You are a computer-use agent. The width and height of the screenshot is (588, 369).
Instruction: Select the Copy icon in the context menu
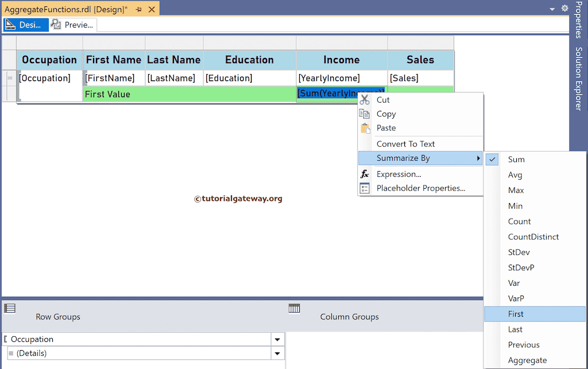tap(365, 114)
